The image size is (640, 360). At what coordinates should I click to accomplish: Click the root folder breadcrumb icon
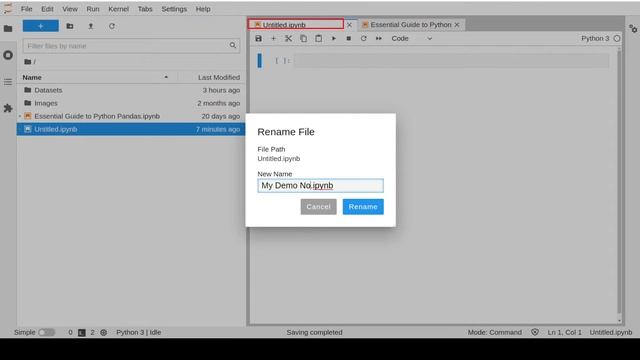27,62
